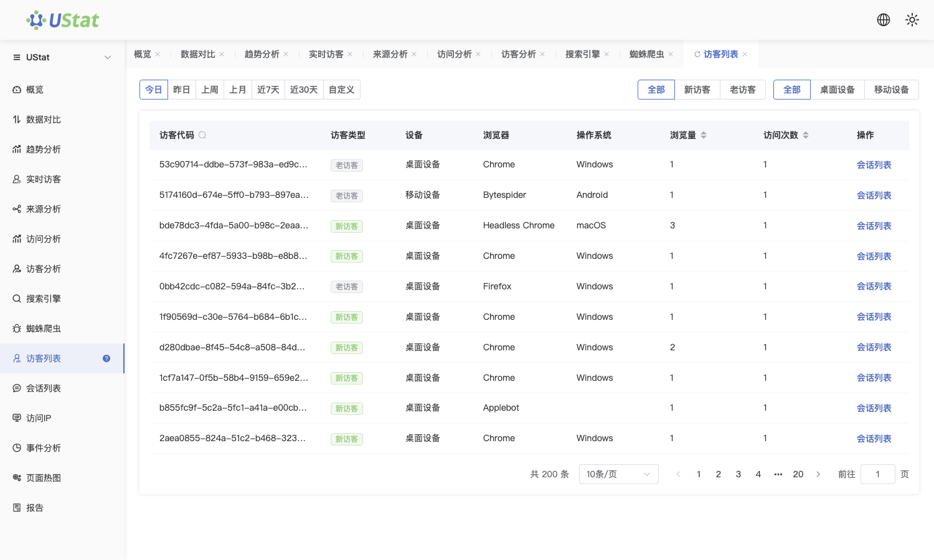Click the globe language icon
The height and width of the screenshot is (560, 934).
(x=884, y=20)
